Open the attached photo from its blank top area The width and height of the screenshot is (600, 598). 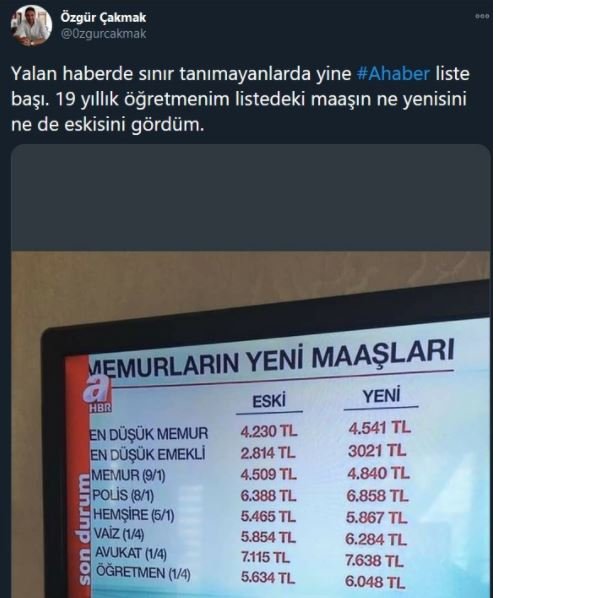tap(251, 197)
